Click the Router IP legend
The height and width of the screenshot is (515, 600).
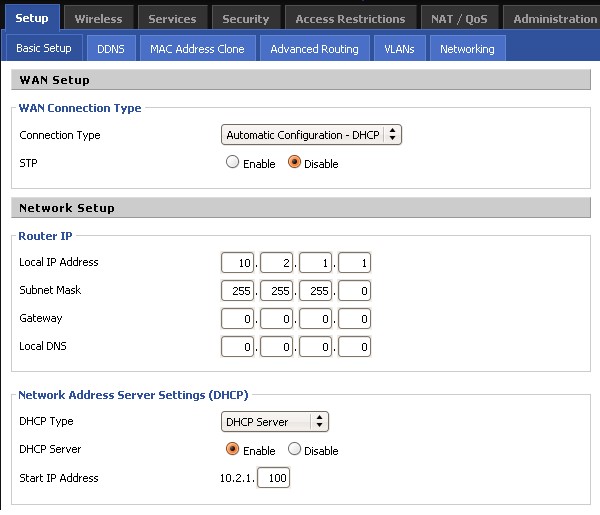[45, 236]
